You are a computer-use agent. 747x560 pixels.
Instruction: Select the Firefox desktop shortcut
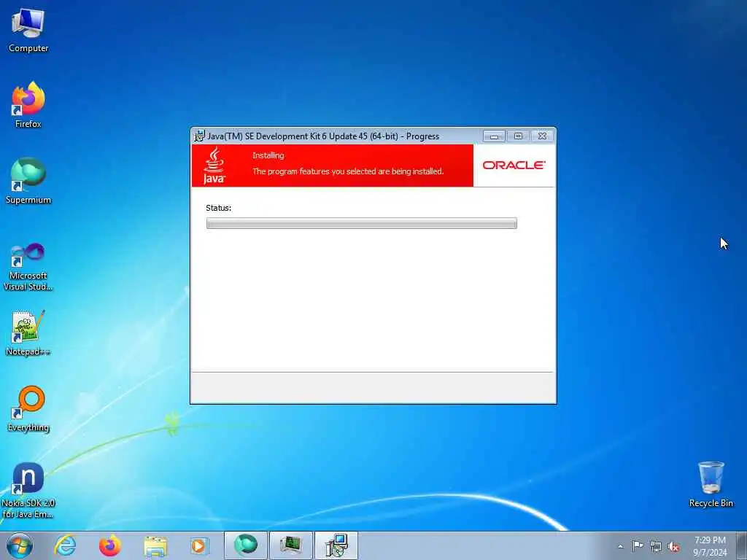[28, 105]
